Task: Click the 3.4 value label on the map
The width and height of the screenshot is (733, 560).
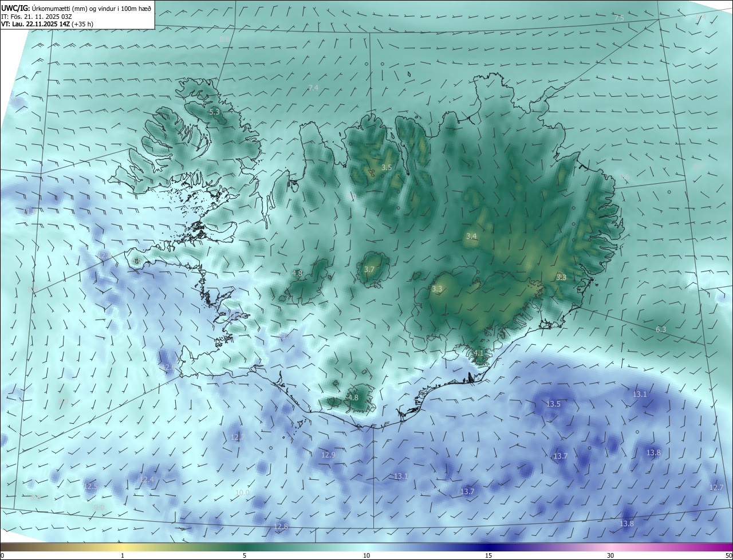Action: (471, 236)
